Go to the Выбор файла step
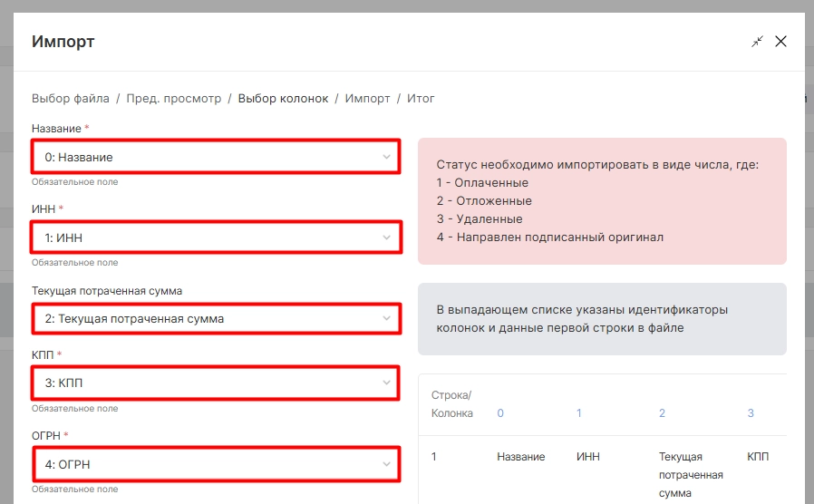814x504 pixels. click(x=71, y=99)
